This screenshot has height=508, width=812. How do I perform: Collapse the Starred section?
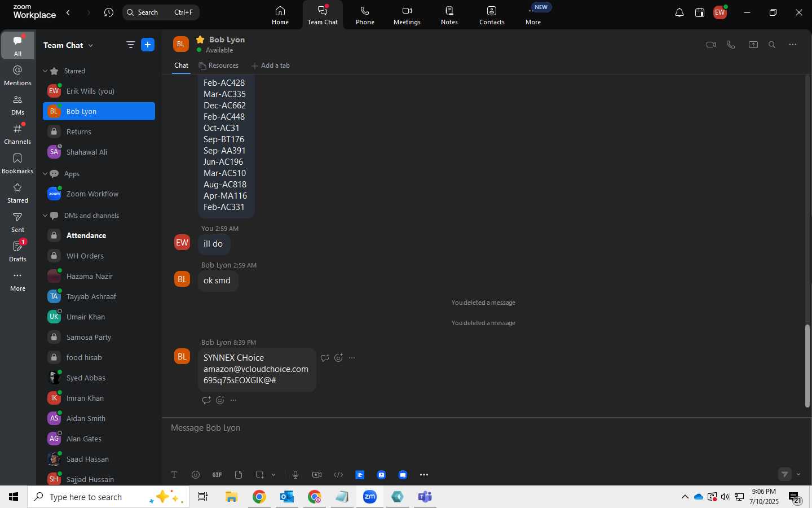click(x=45, y=71)
